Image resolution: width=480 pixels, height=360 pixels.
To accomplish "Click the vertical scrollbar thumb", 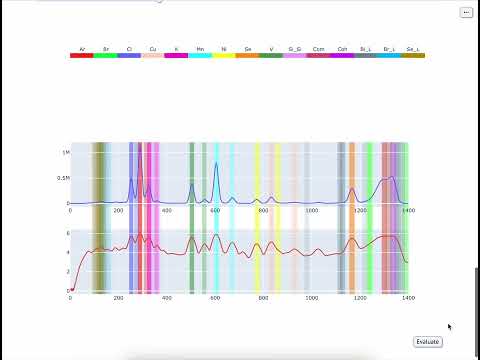I will (477, 312).
